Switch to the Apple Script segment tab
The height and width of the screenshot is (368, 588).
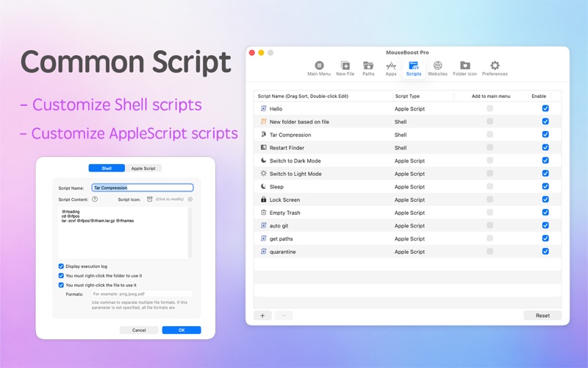pos(143,169)
